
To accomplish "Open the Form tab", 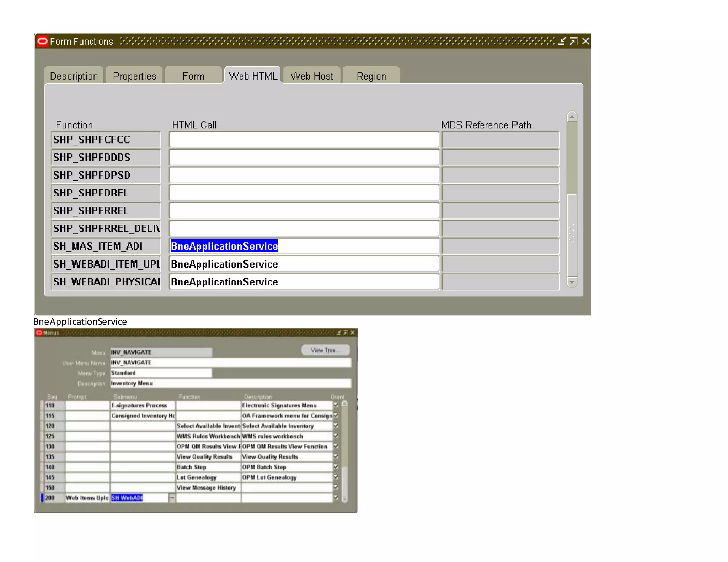I will [x=193, y=76].
